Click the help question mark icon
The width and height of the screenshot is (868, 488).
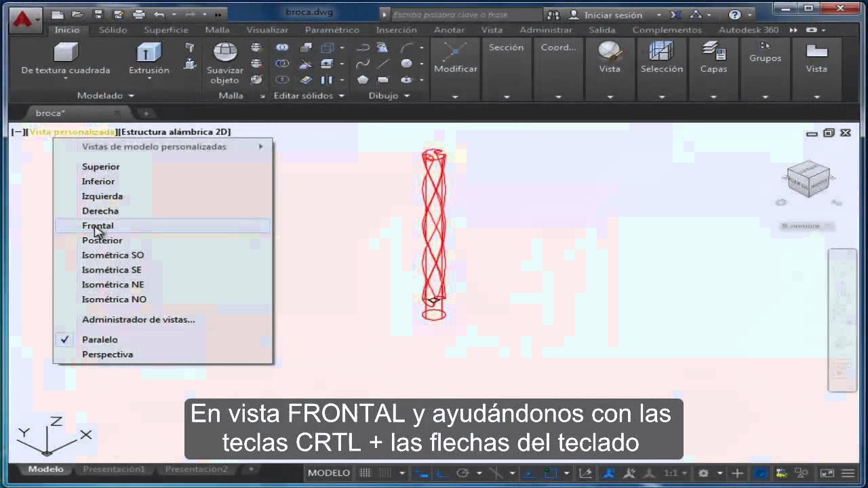pyautogui.click(x=734, y=14)
